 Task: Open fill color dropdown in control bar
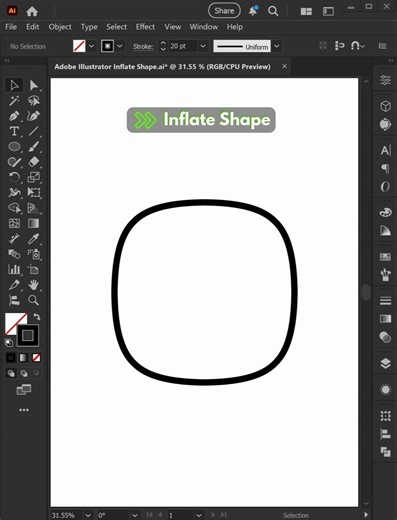click(91, 46)
